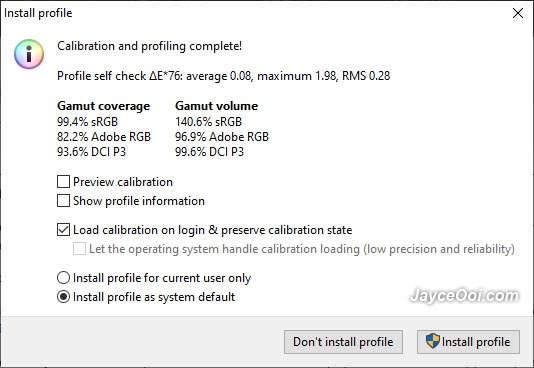The width and height of the screenshot is (534, 368).
Task: Confirm with the Install profile button
Action: (x=468, y=342)
